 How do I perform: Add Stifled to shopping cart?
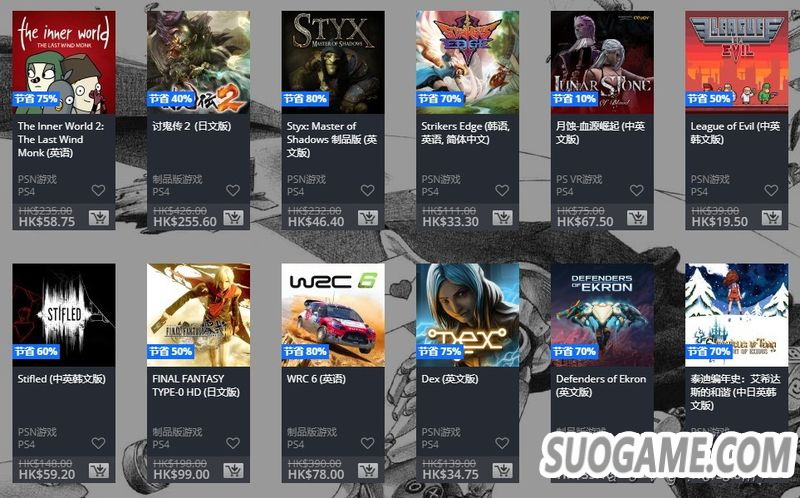[98, 470]
